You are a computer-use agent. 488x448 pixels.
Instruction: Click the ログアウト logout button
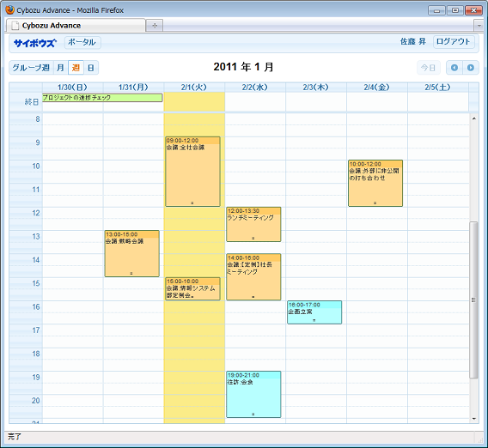point(454,42)
